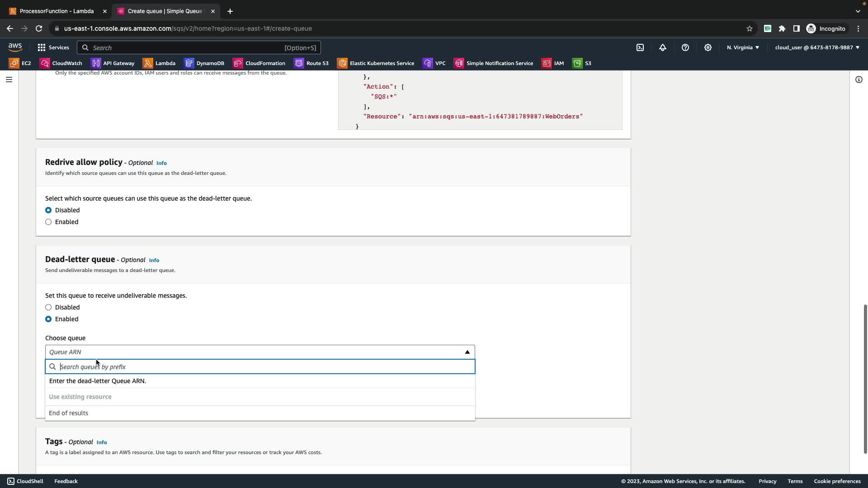Image resolution: width=868 pixels, height=488 pixels.
Task: Switch to ProcessorFunction - Lambda browser tab
Action: 57,11
